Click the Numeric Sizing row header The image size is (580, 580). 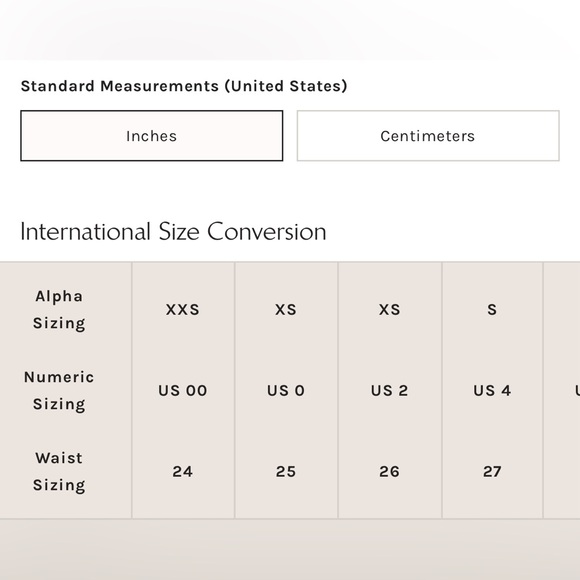[59, 391]
